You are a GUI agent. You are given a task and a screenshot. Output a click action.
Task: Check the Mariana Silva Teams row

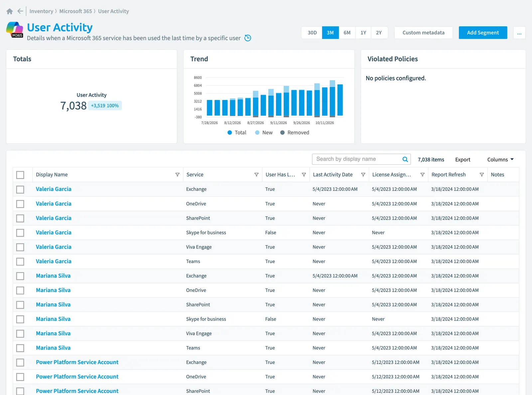click(x=20, y=348)
